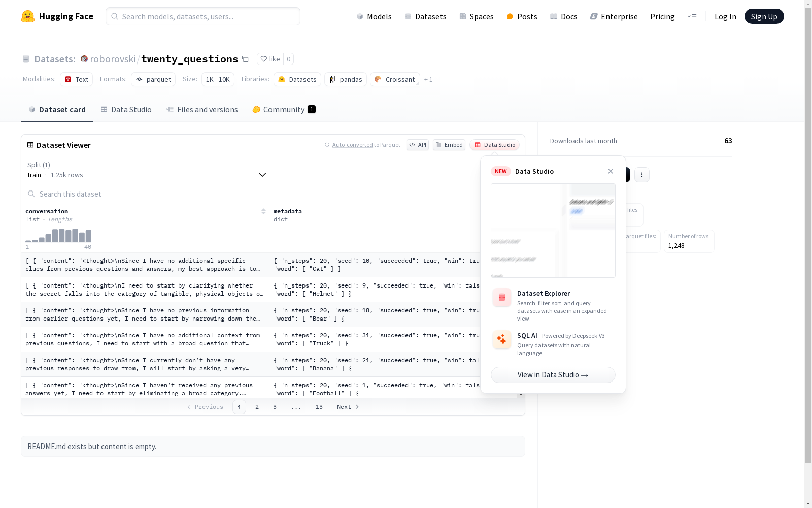Open Spaces in top navigation
The width and height of the screenshot is (812, 508).
point(477,16)
